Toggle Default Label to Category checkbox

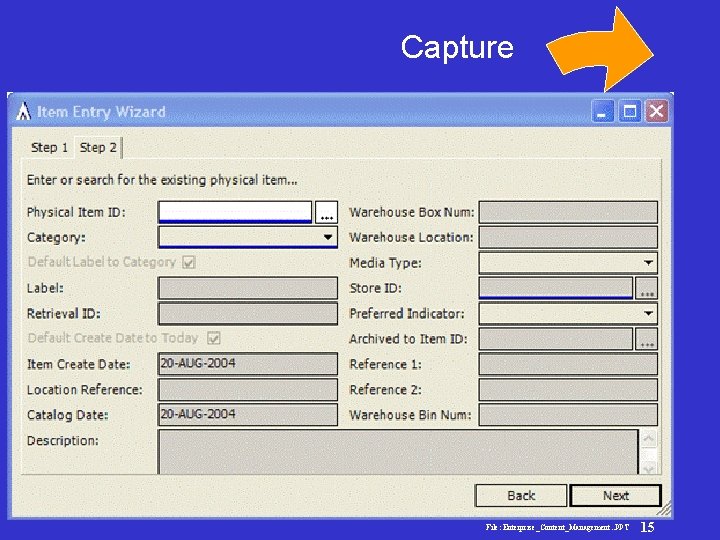click(189, 262)
